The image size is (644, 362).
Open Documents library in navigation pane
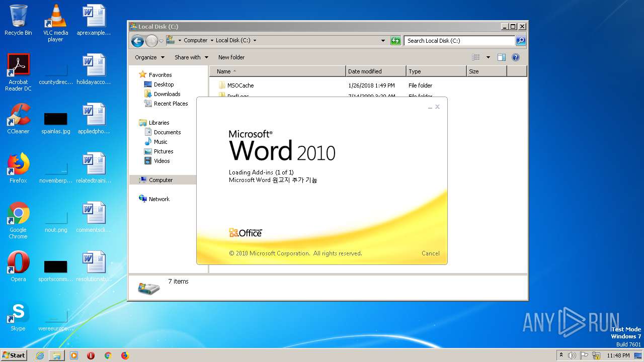pyautogui.click(x=163, y=132)
